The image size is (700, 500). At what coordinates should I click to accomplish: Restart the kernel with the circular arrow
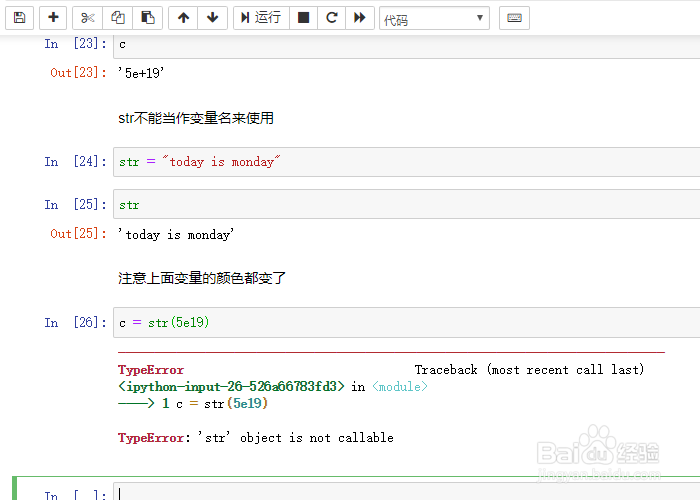331,18
